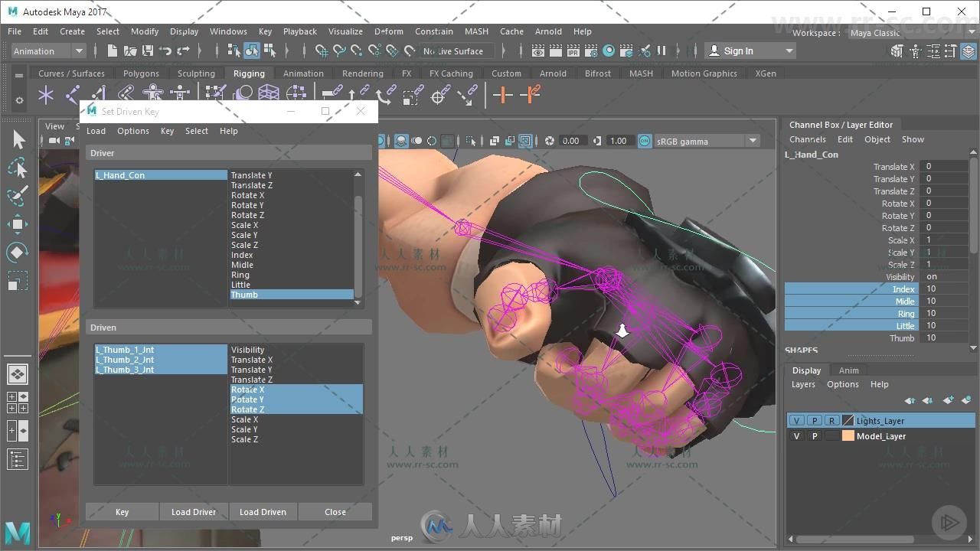
Task: Click the Load Driven button
Action: click(263, 512)
